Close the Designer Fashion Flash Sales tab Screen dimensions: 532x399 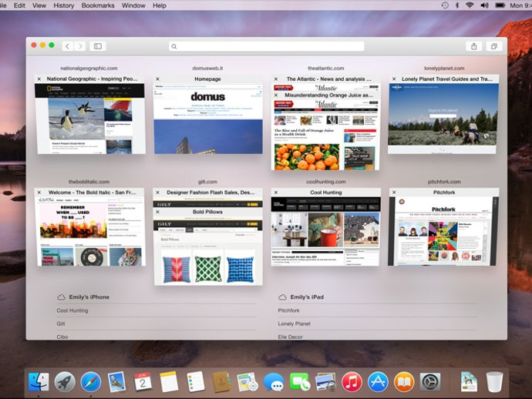click(x=158, y=193)
